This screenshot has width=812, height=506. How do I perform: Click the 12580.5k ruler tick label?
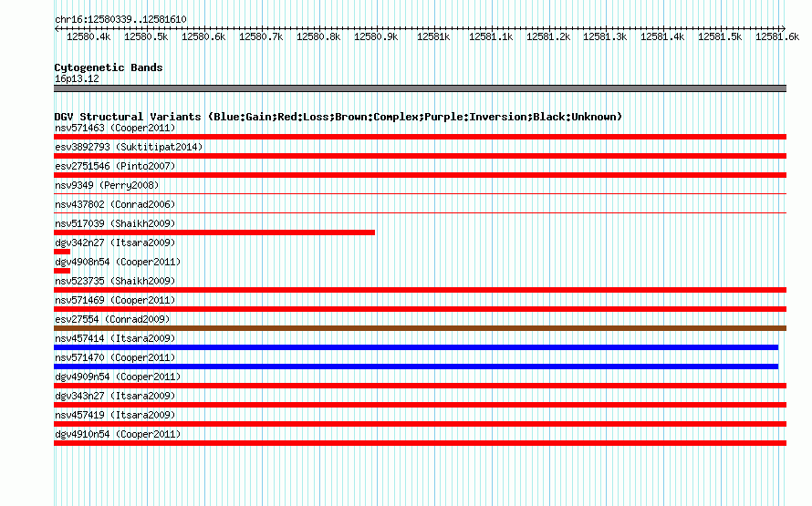[146, 37]
